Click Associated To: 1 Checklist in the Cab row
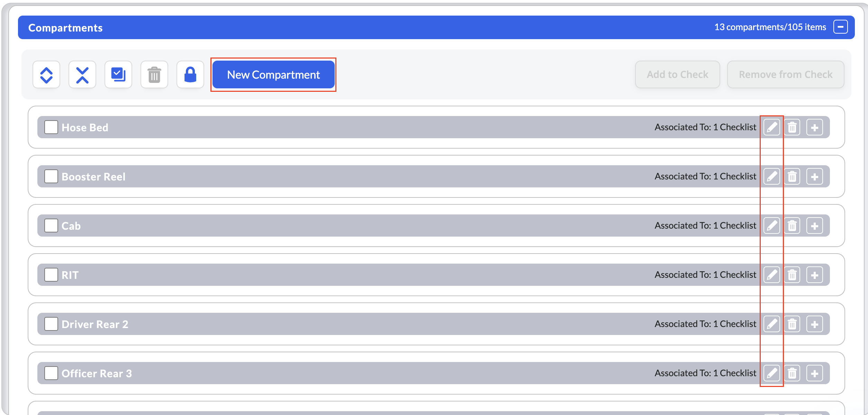 [x=705, y=226]
